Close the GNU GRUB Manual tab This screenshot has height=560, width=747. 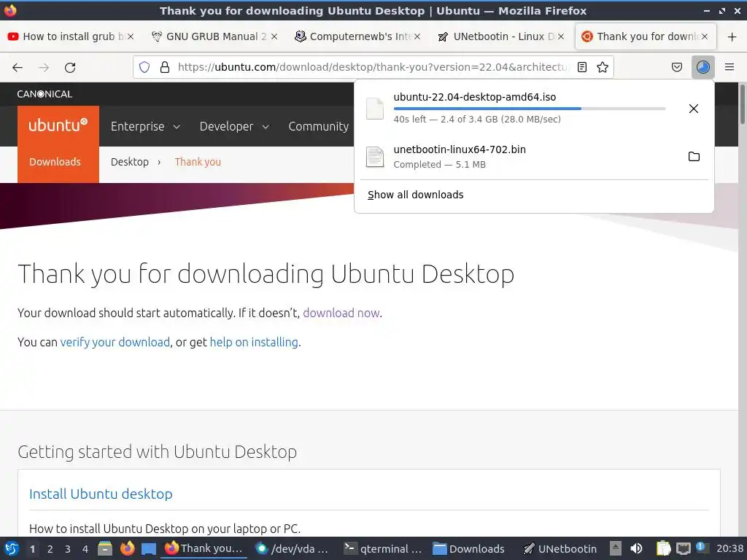tap(274, 36)
